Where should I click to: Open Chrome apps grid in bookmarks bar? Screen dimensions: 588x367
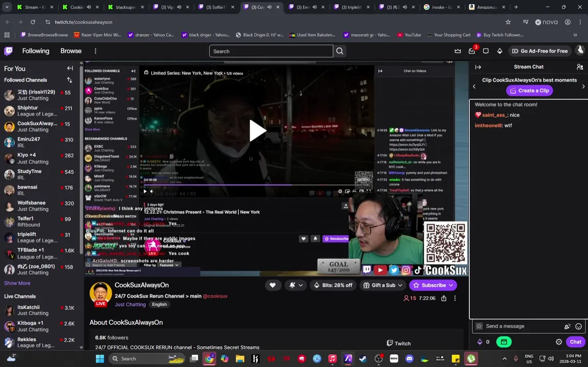[7, 35]
